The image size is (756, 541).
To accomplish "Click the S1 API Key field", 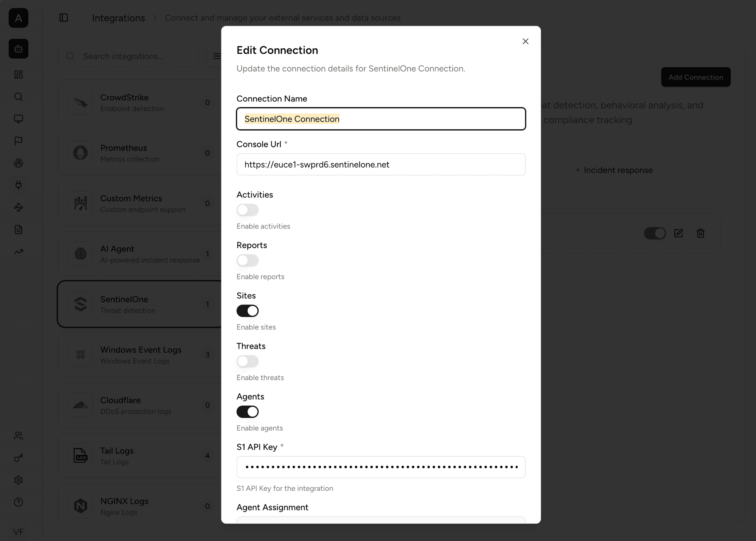I will 381,467.
